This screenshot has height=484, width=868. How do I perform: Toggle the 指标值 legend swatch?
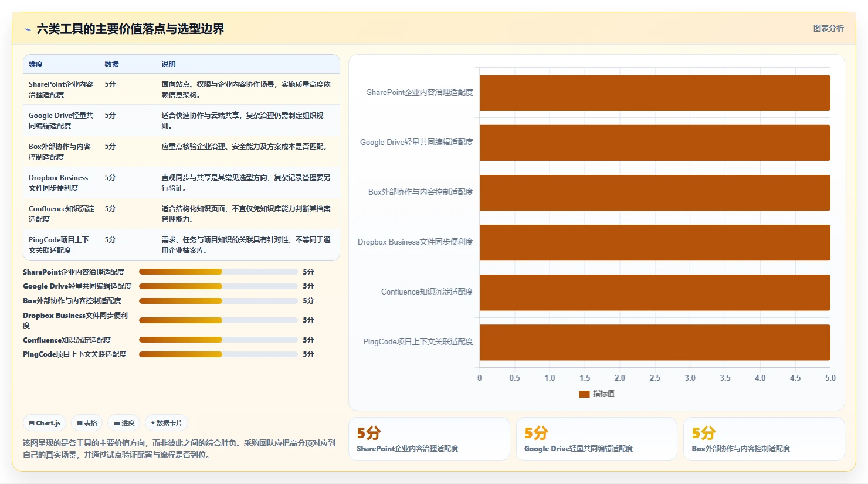click(584, 394)
